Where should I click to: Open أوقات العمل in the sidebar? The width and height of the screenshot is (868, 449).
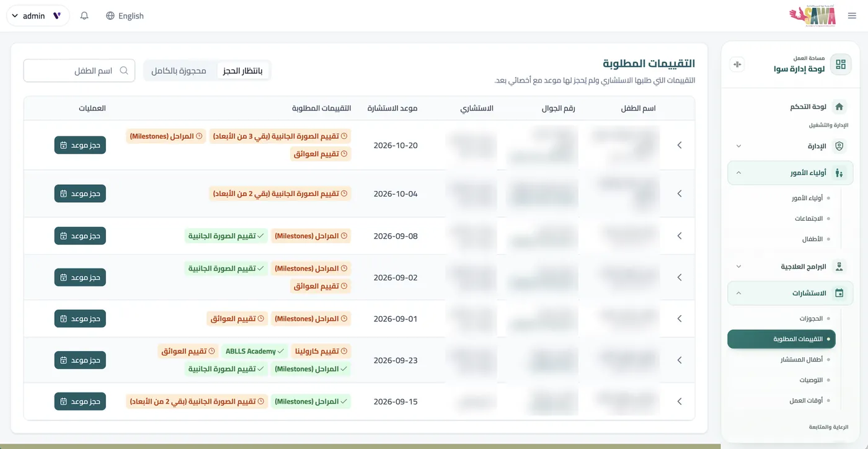click(806, 401)
